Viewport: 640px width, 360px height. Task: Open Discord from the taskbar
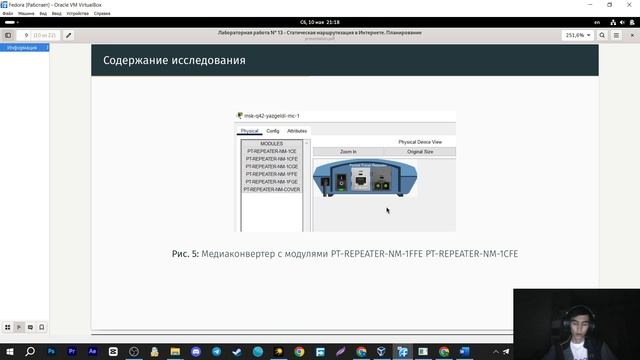(196, 352)
